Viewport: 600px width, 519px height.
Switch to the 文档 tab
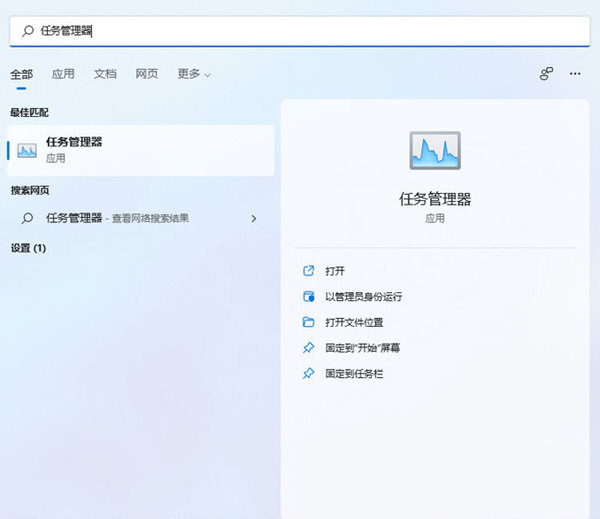coord(105,74)
